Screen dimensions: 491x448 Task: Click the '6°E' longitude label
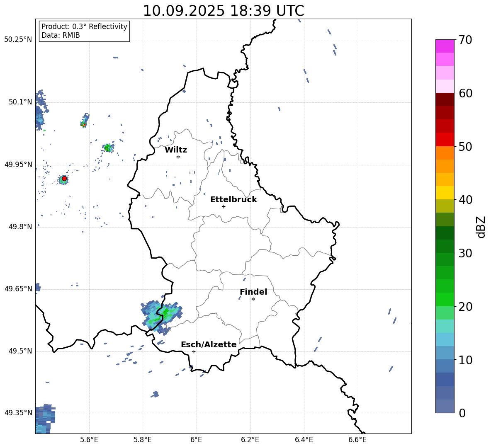[x=196, y=440]
